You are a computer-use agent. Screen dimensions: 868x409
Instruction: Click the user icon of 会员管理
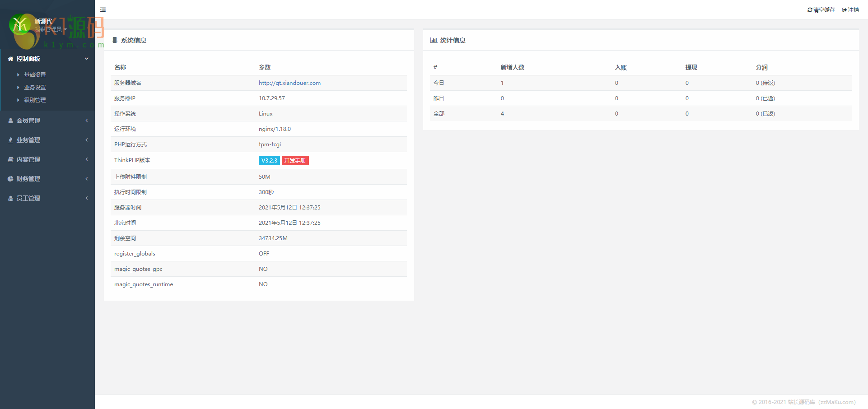pos(10,121)
